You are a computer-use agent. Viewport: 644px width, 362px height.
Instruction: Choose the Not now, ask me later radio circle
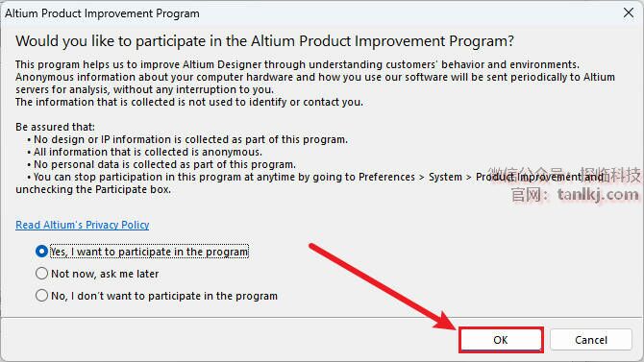[41, 274]
